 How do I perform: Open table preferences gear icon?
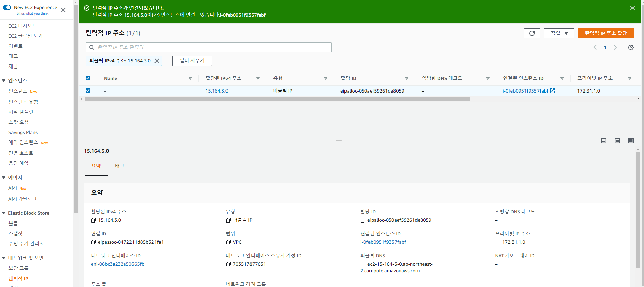(x=631, y=47)
